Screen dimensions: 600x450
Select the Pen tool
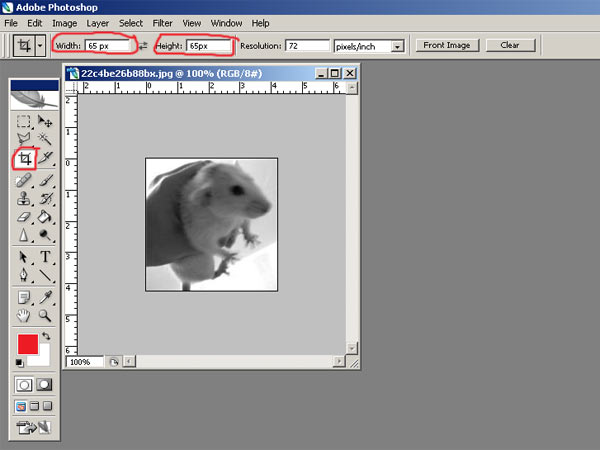[23, 275]
